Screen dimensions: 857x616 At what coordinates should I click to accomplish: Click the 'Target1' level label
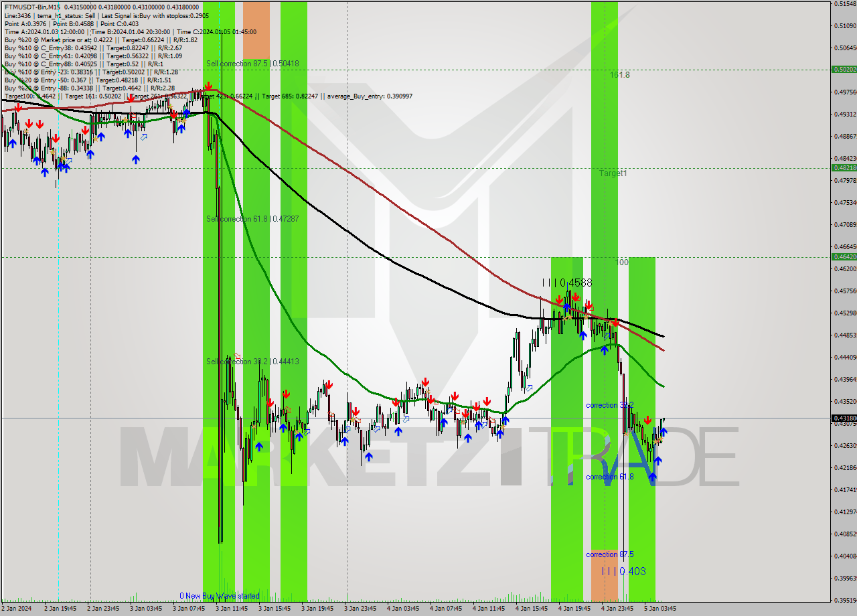click(x=613, y=173)
